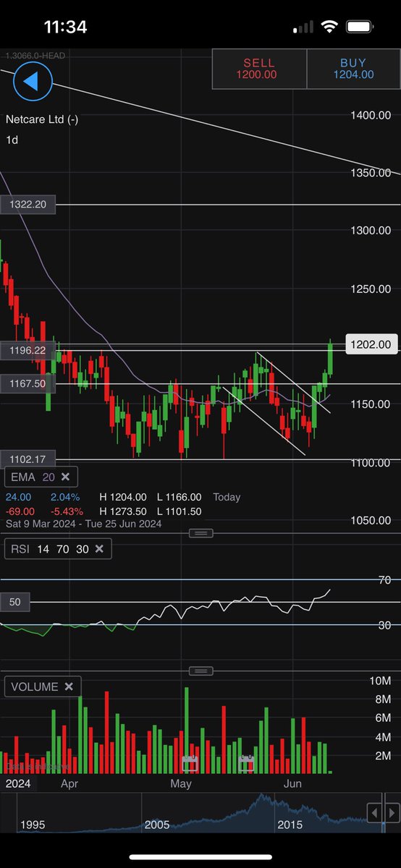Screen dimensions: 401x868
Task: Tap the blue back arrow button
Action: [33, 81]
